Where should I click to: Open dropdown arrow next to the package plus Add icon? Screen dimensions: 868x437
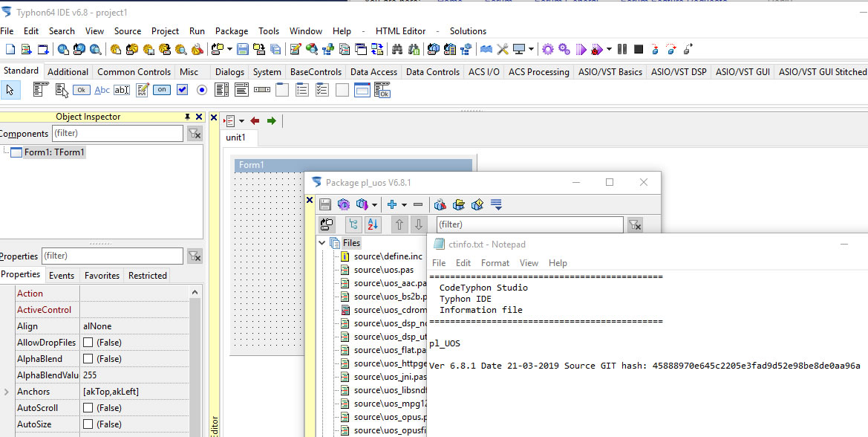pyautogui.click(x=404, y=204)
